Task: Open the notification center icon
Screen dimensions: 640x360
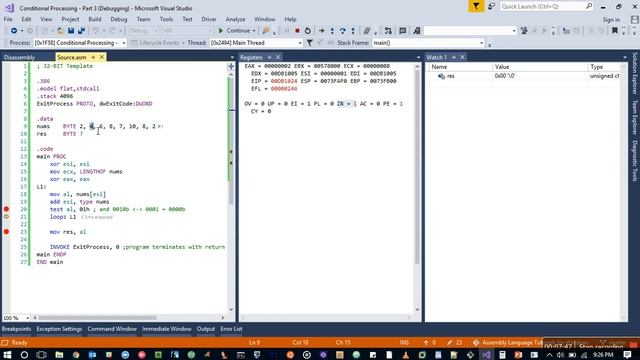Action: point(627,355)
